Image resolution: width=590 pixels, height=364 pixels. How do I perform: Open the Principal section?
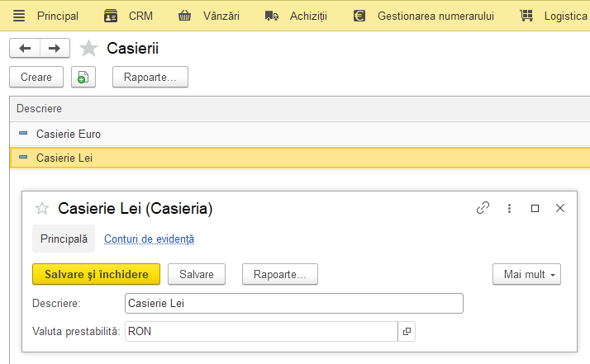(58, 16)
